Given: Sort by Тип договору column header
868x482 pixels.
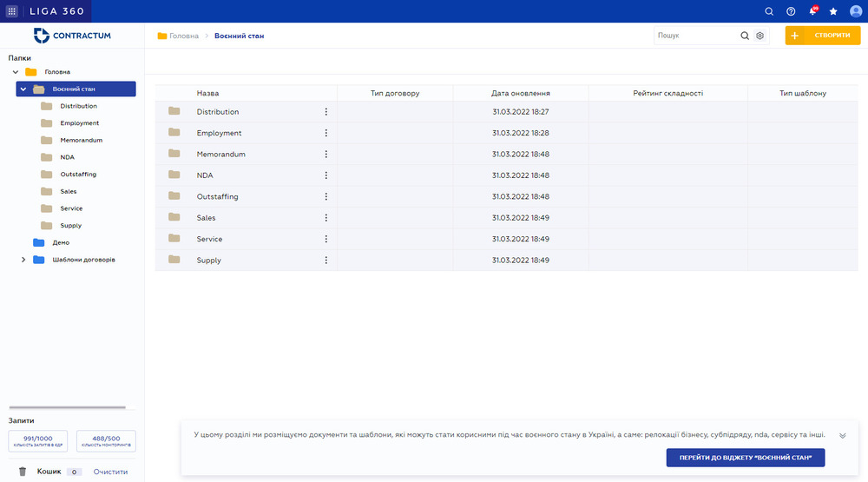Looking at the screenshot, I should tap(395, 93).
